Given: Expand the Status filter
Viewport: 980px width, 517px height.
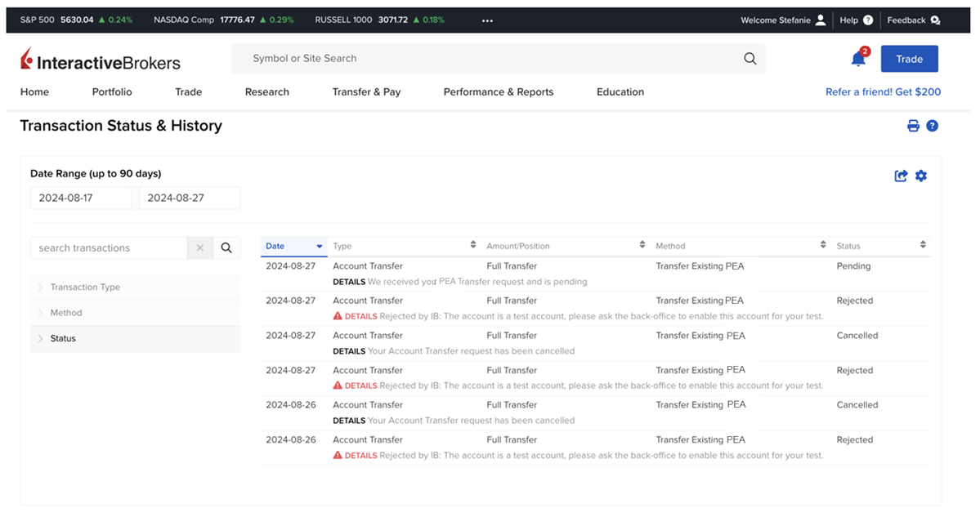Looking at the screenshot, I should (x=135, y=338).
